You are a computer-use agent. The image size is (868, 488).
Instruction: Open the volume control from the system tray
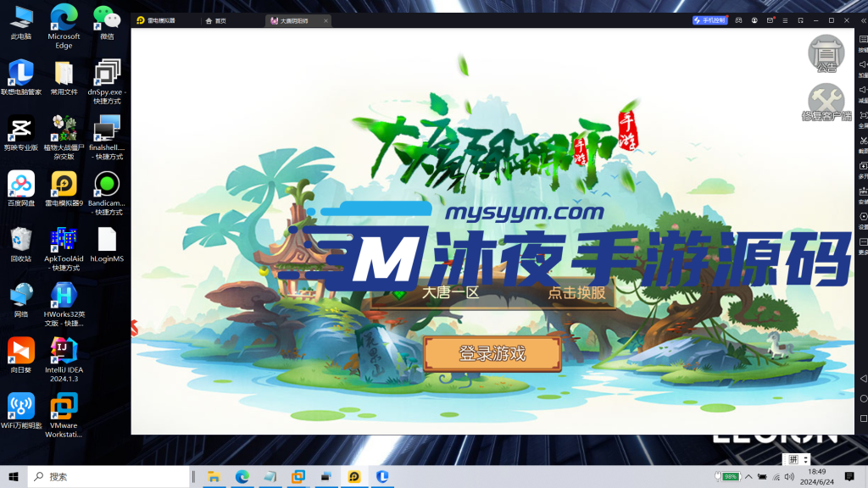788,477
